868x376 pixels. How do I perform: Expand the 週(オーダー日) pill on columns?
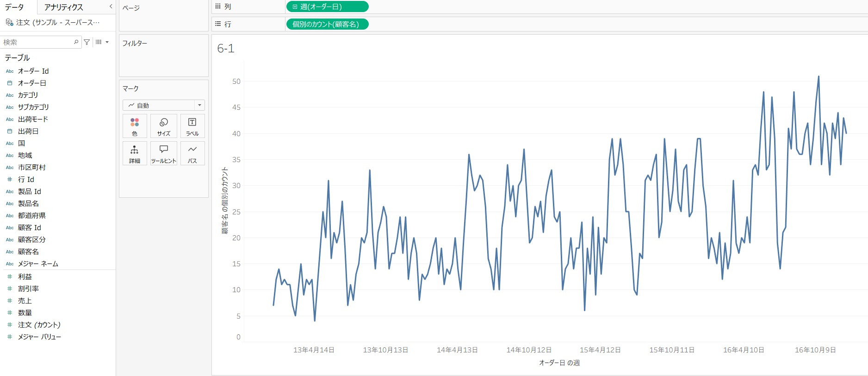coord(295,6)
